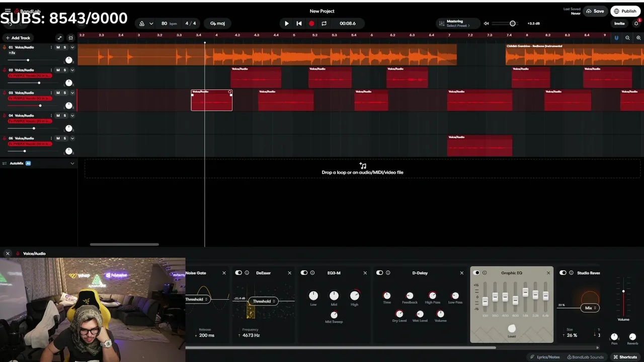Image resolution: width=644 pixels, height=362 pixels.
Task: Mute track 02 Voice/Audio
Action: pyautogui.click(x=58, y=70)
